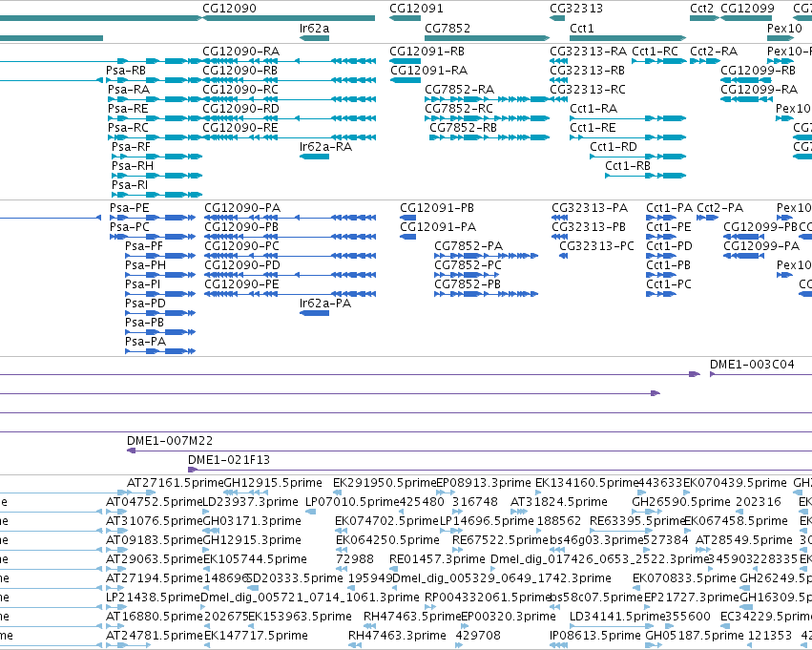Click the AT27161.5prime EST label
812x650 pixels.
175,483
